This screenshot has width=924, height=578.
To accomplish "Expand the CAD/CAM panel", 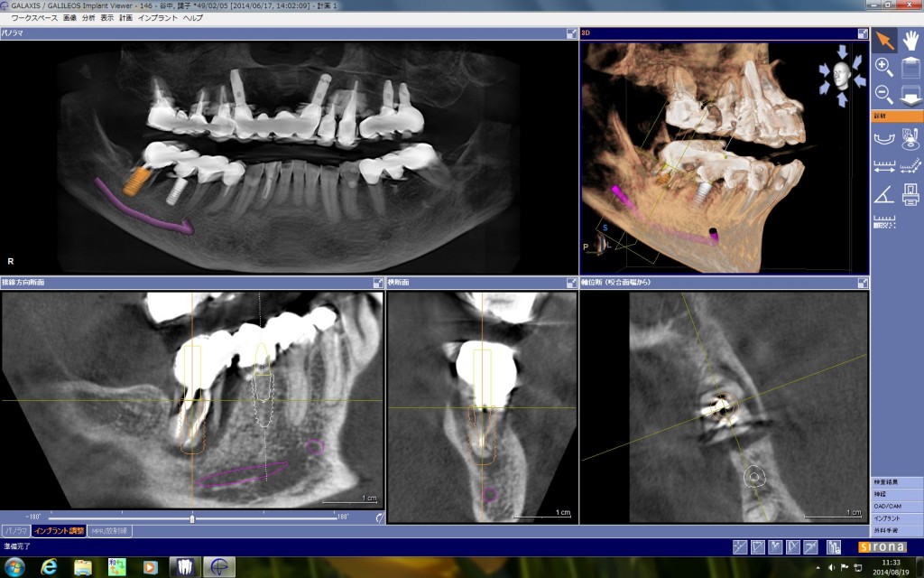I will tap(897, 507).
